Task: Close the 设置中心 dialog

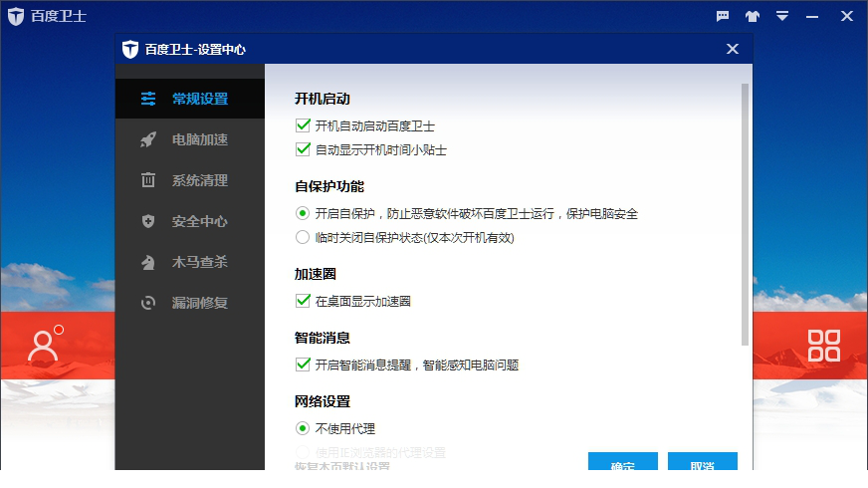Action: click(733, 49)
